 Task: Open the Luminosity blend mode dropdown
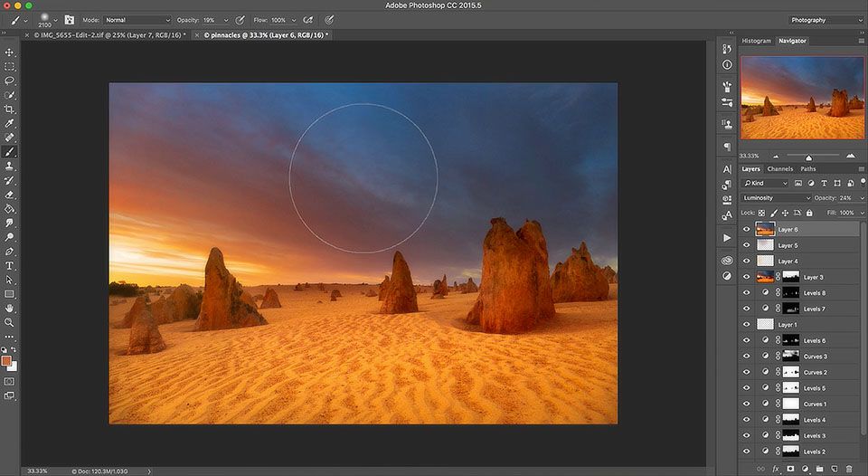coord(776,197)
